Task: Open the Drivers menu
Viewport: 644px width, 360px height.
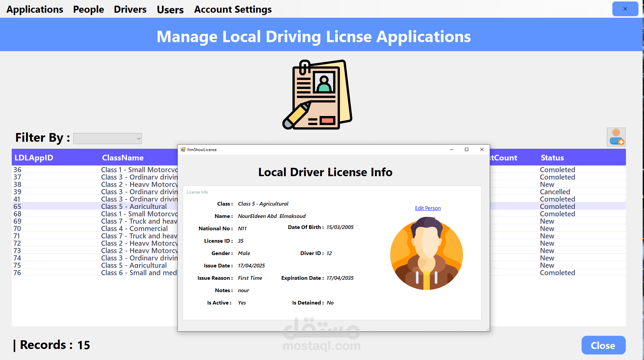Action: tap(130, 9)
